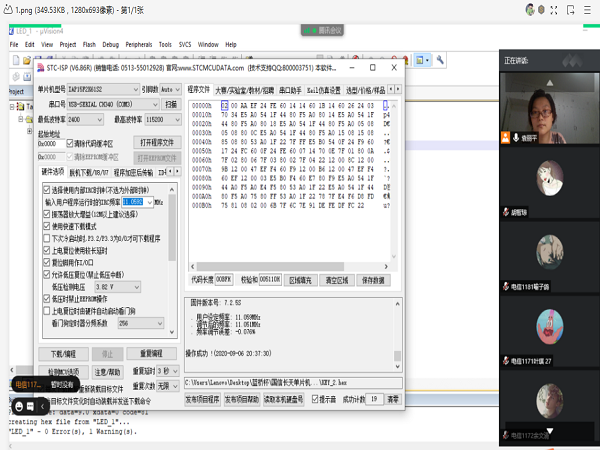Open 重复延时 3 秒 dropdown

tap(168, 371)
